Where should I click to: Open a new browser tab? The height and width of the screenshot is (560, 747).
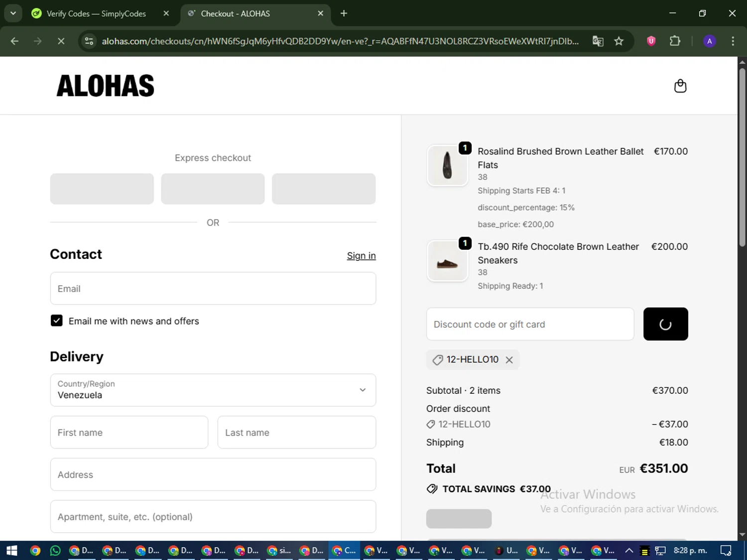coord(344,13)
